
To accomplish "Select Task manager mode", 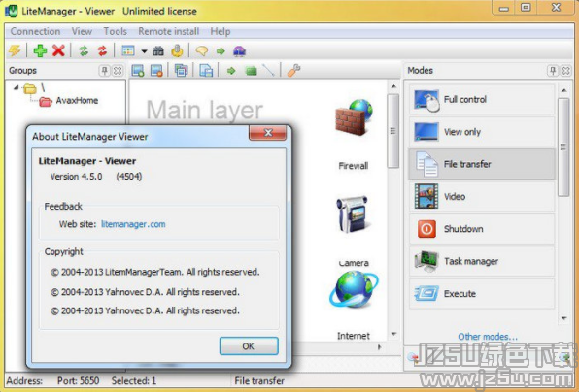I will 482,261.
